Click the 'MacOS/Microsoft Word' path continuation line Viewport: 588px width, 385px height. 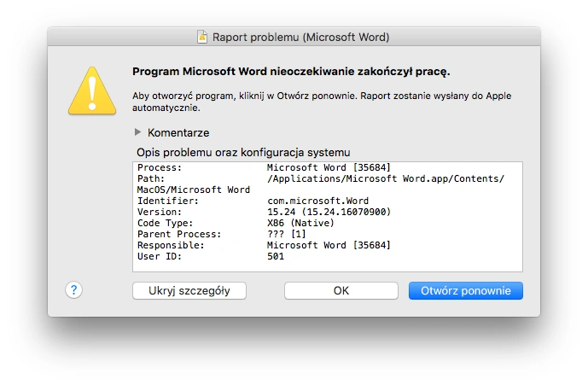pos(194,190)
